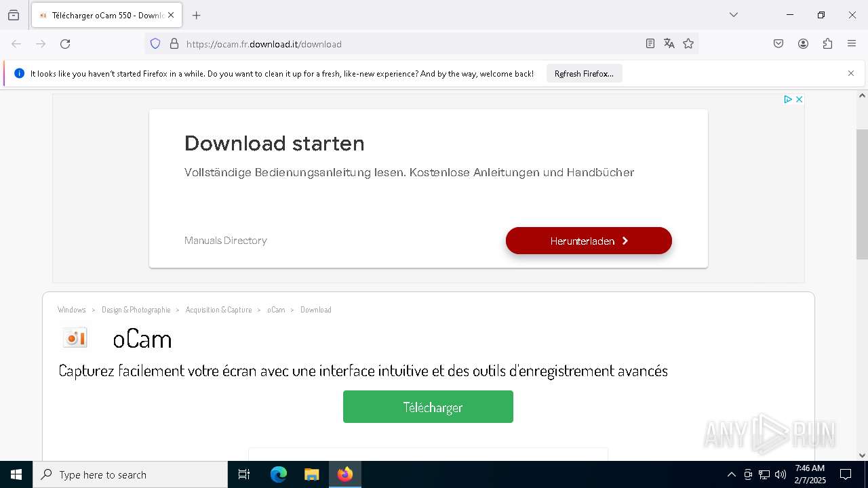868x488 pixels.
Task: Go to Acquisition & Capture breadcrumb
Action: coord(218,310)
